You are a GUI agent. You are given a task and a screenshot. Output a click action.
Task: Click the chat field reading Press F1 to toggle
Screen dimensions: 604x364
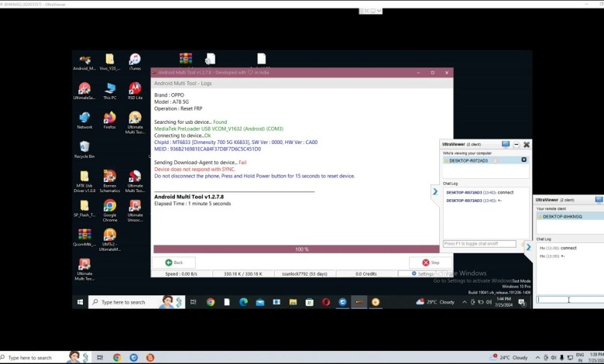[x=479, y=244]
